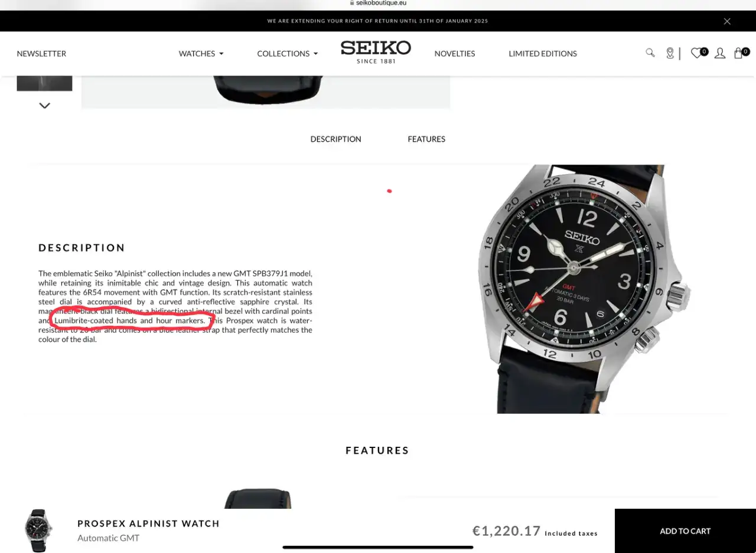Open the wishlist heart icon
Viewport: 756px width, 553px height.
(x=699, y=53)
